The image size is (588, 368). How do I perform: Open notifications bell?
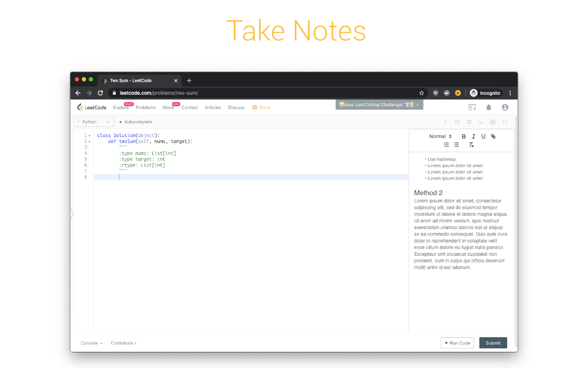point(489,107)
